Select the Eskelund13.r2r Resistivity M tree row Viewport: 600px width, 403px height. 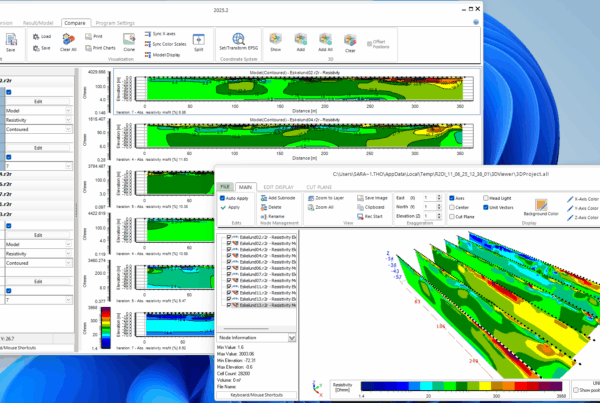(x=262, y=305)
